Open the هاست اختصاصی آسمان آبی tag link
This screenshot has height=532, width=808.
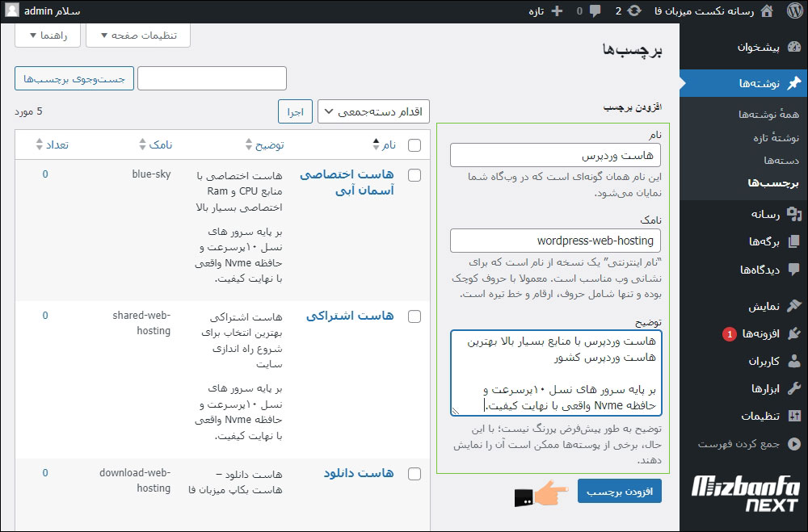tap(347, 182)
